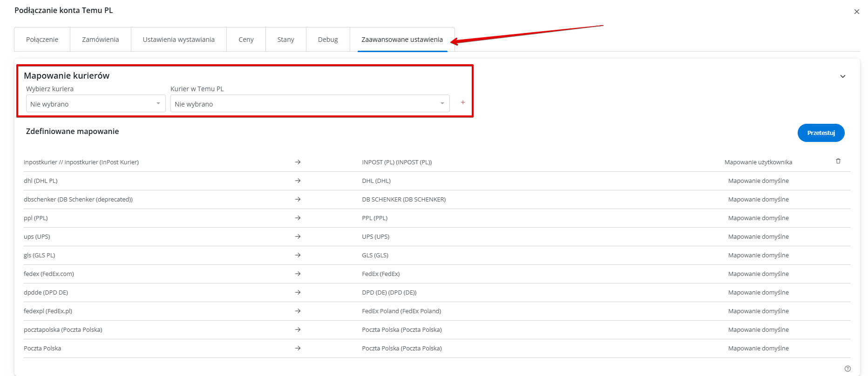Image resolution: width=868 pixels, height=376 pixels.
Task: Open the Debug tab
Action: pyautogui.click(x=328, y=40)
